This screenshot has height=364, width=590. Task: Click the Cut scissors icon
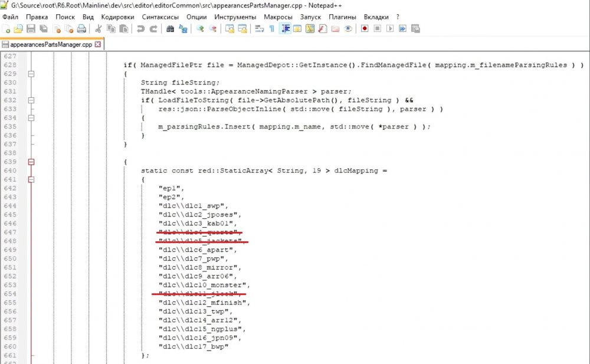(98, 28)
